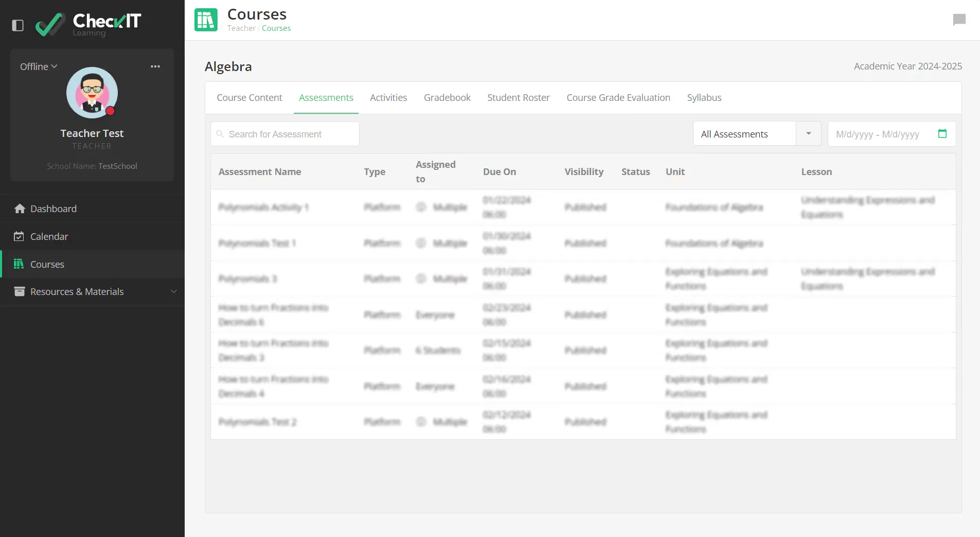Click the Teacher Test avatar picture

point(92,93)
